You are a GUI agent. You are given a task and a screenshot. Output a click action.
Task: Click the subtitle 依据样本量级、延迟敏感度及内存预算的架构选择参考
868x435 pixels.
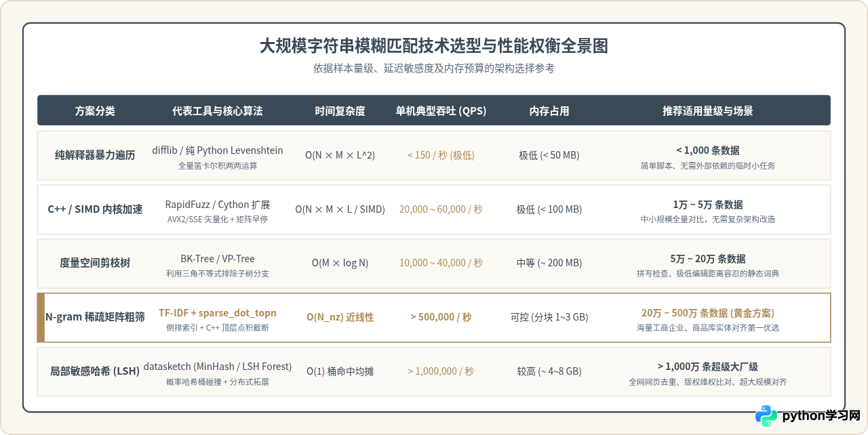pos(434,68)
